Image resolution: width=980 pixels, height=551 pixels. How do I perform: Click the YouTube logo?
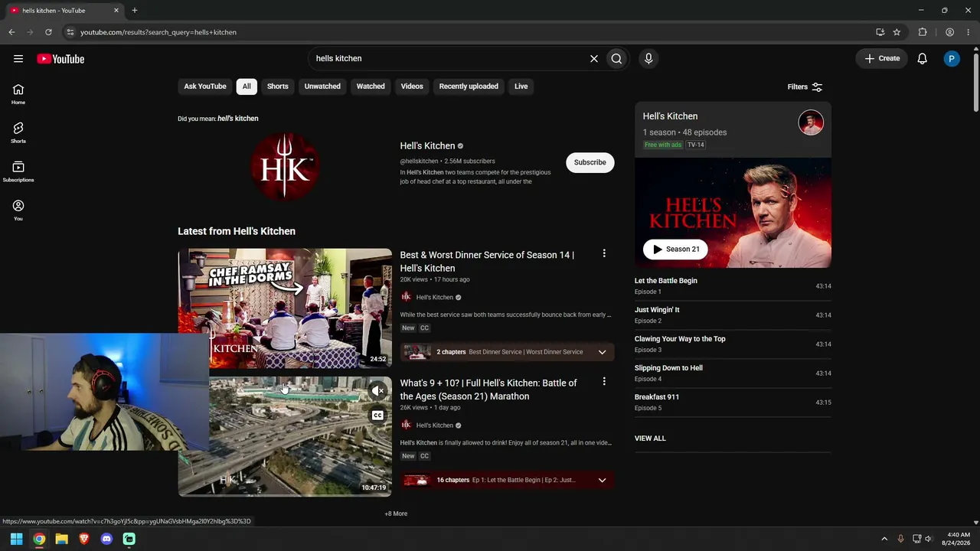(60, 59)
